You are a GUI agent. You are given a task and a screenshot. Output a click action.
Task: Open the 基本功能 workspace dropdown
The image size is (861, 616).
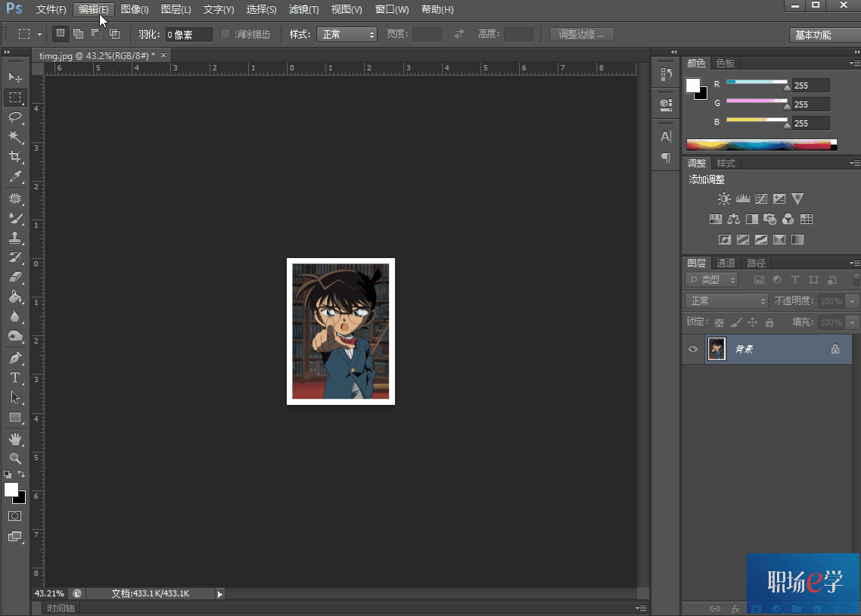coord(825,35)
